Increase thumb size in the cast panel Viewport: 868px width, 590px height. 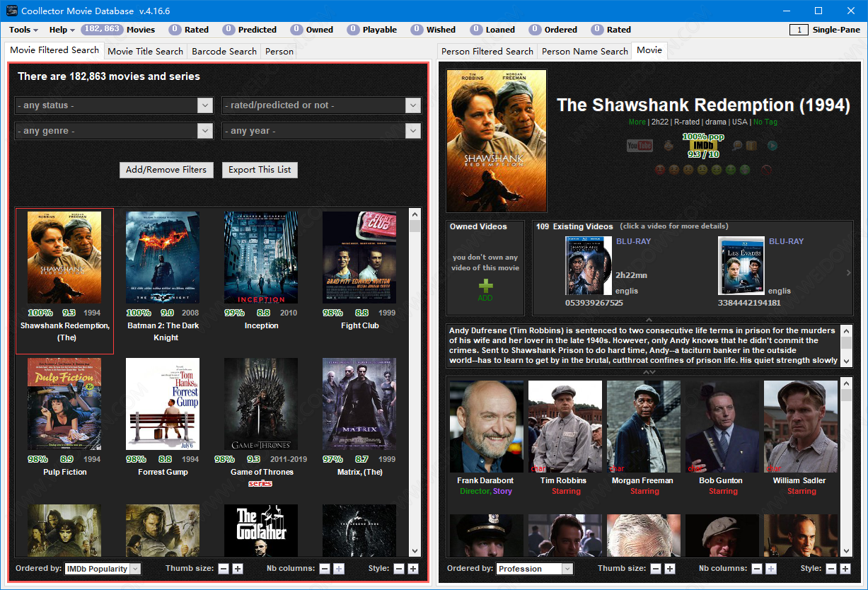point(670,569)
